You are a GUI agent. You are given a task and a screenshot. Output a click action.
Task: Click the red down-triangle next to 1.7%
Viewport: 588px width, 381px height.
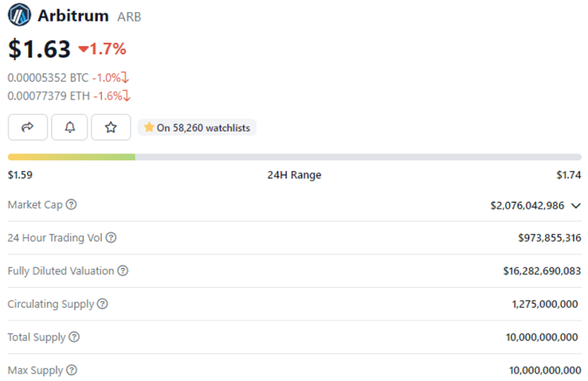click(83, 50)
